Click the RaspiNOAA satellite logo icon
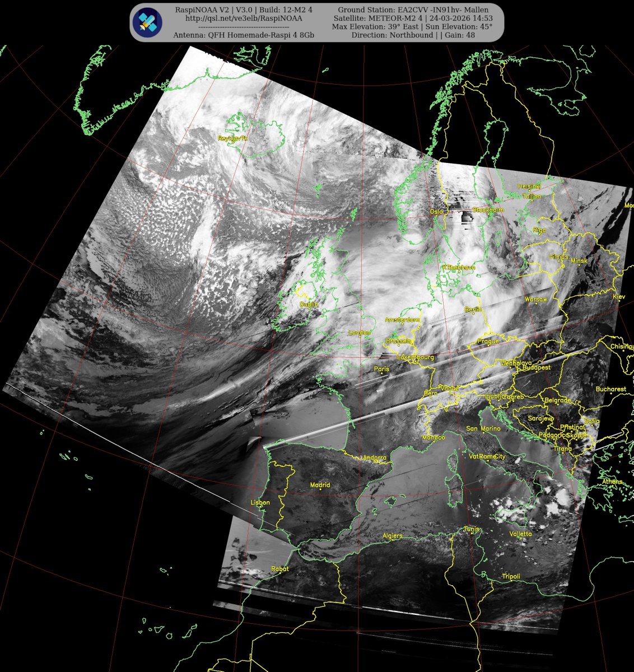The image size is (634, 672). 147,22
